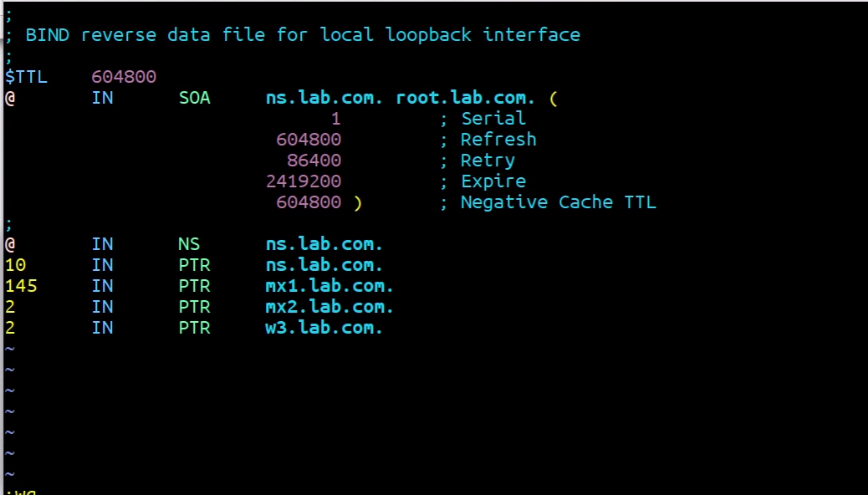
Task: Click mx1.lab.com. PTR target
Action: [x=329, y=286]
